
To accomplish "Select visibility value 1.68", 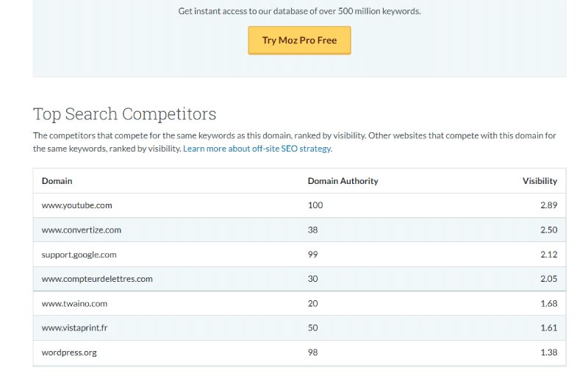I will 548,303.
